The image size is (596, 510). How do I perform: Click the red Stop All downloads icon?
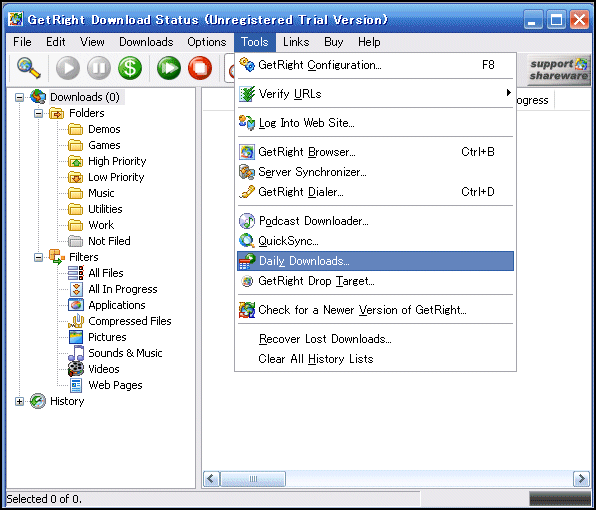pos(200,68)
